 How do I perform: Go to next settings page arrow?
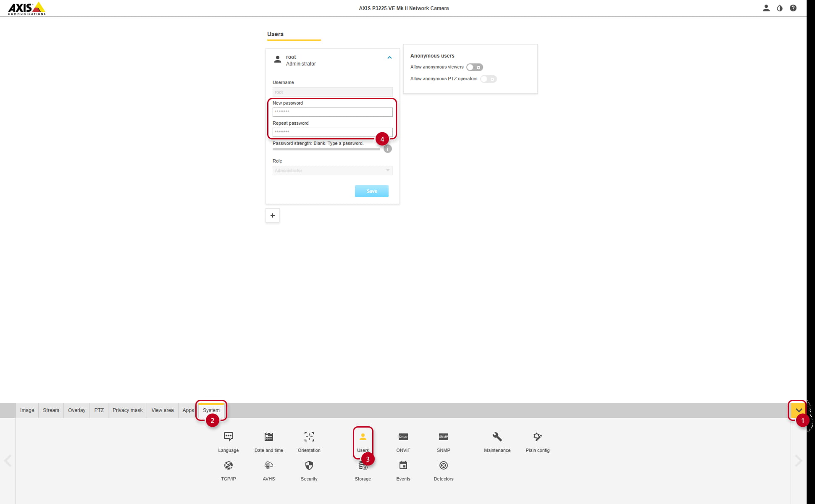[799, 461]
